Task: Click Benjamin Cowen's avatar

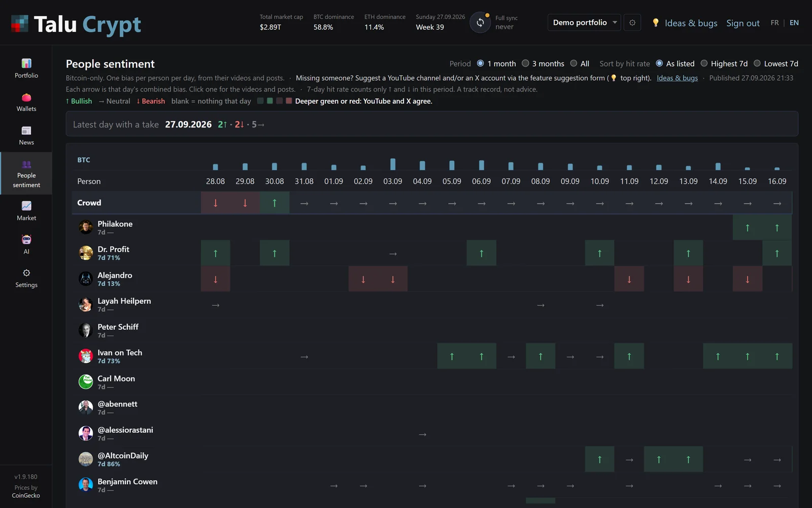Action: [x=86, y=485]
